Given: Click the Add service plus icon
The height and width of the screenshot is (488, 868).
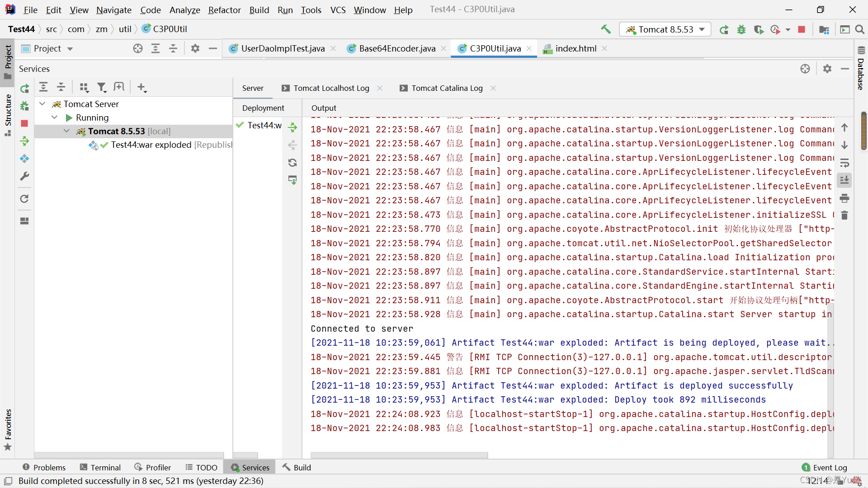Looking at the screenshot, I should [x=142, y=87].
